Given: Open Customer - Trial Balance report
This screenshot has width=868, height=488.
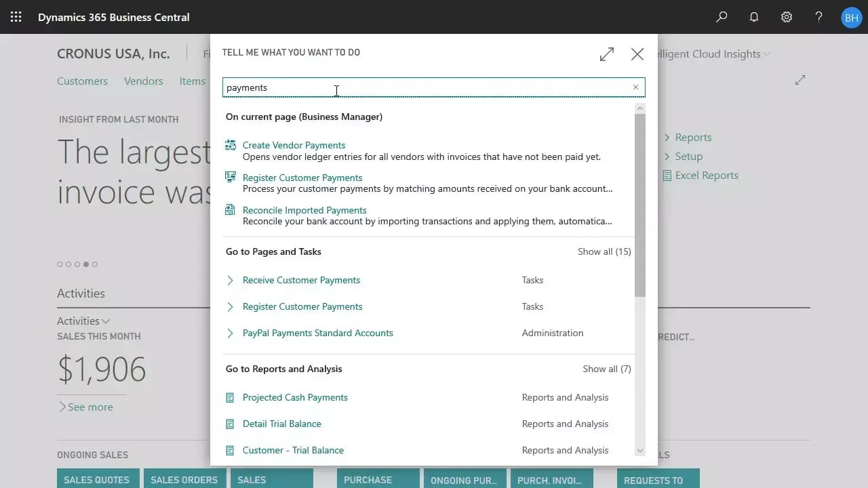Looking at the screenshot, I should 293,450.
